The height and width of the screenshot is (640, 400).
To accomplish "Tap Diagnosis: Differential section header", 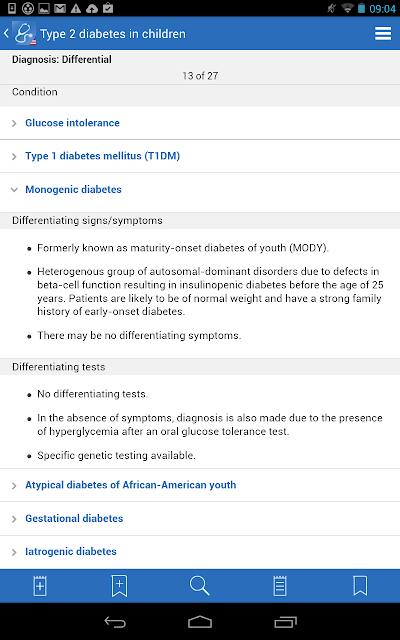I will tap(62, 60).
